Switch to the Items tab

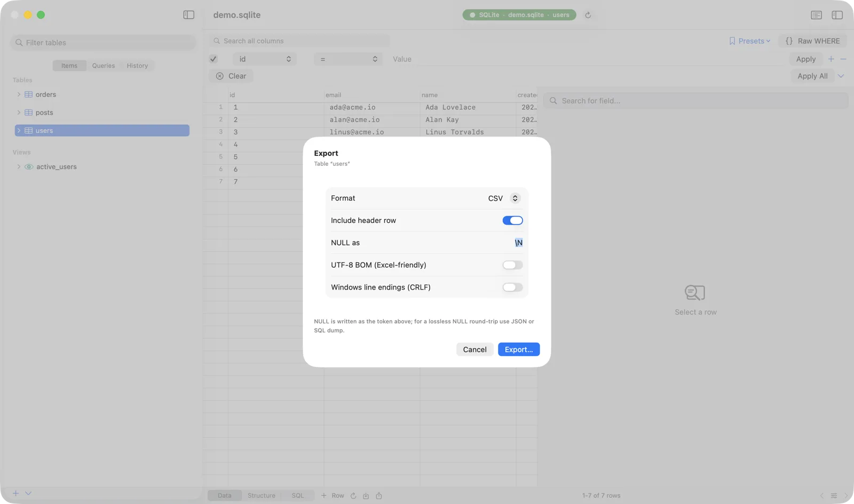point(69,66)
